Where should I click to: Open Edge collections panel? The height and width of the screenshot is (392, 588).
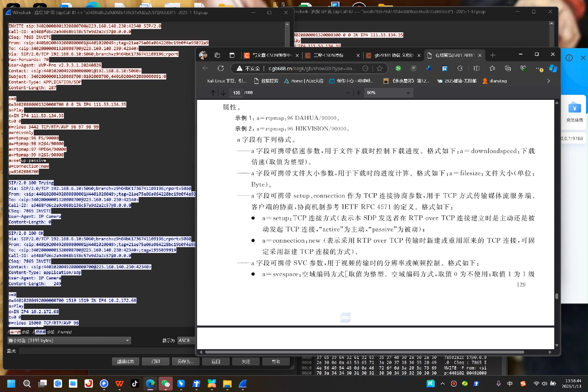508,68
